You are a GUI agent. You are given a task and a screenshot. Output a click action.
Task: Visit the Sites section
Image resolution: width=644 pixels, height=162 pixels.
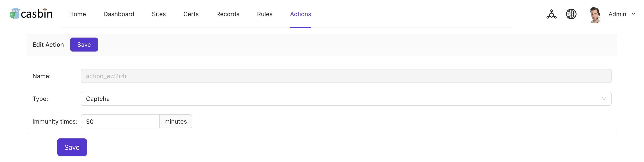pyautogui.click(x=159, y=14)
